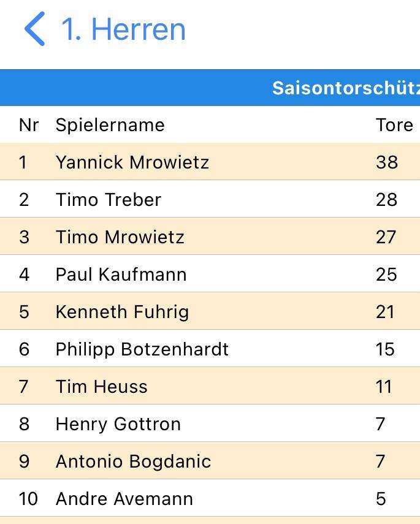Select the Saisontorschützen header bar
This screenshot has height=524, width=420.
click(x=210, y=88)
